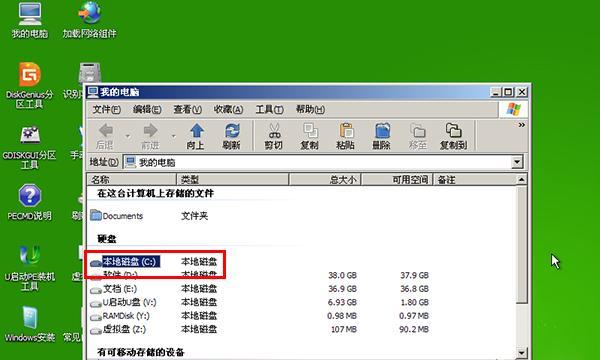This screenshot has width=600, height=360.
Task: Open the 帮助(H) menu
Action: coord(310,110)
